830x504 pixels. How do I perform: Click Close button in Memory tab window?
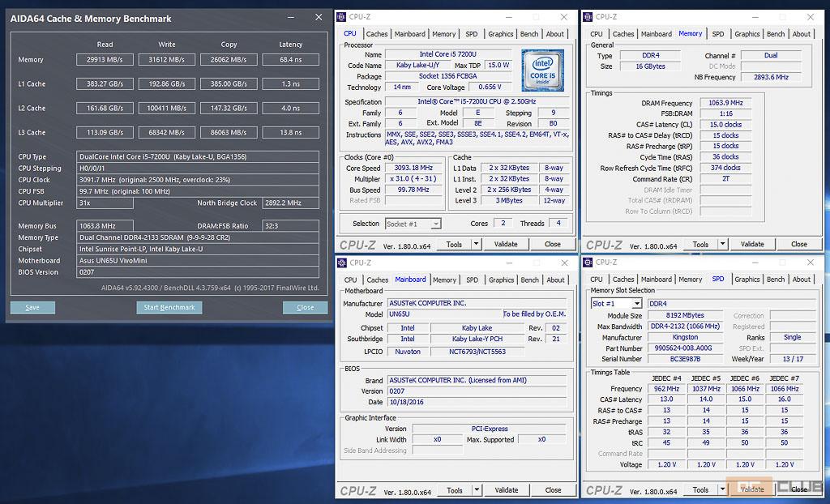tap(799, 244)
